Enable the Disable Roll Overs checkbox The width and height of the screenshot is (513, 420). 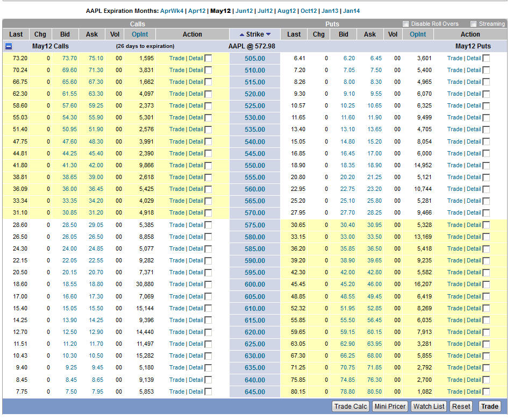[406, 24]
